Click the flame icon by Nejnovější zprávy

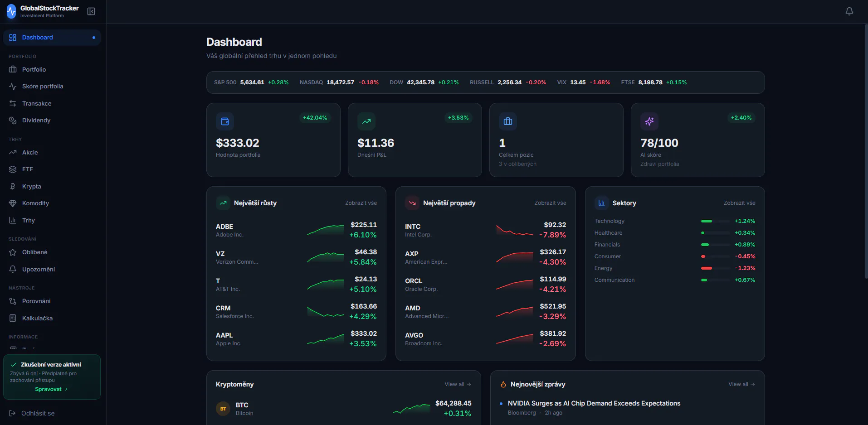click(x=503, y=384)
